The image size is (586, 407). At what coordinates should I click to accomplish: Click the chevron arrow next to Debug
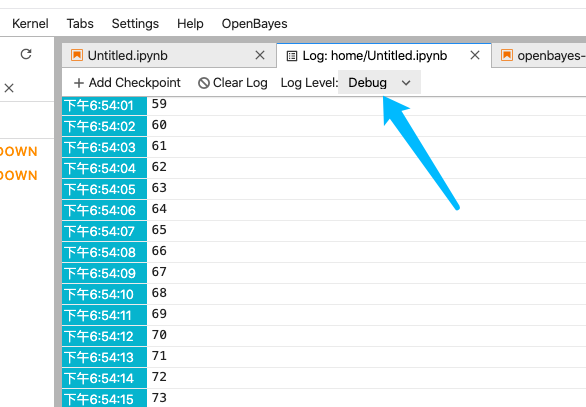coord(406,83)
